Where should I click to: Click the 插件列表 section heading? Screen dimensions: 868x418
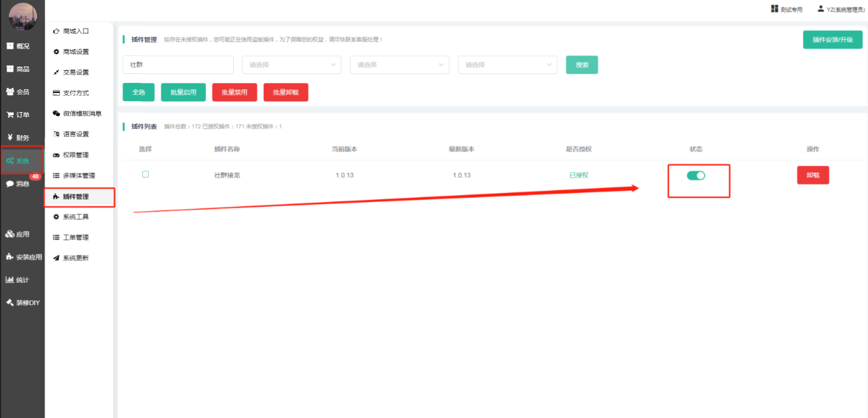[x=144, y=126]
